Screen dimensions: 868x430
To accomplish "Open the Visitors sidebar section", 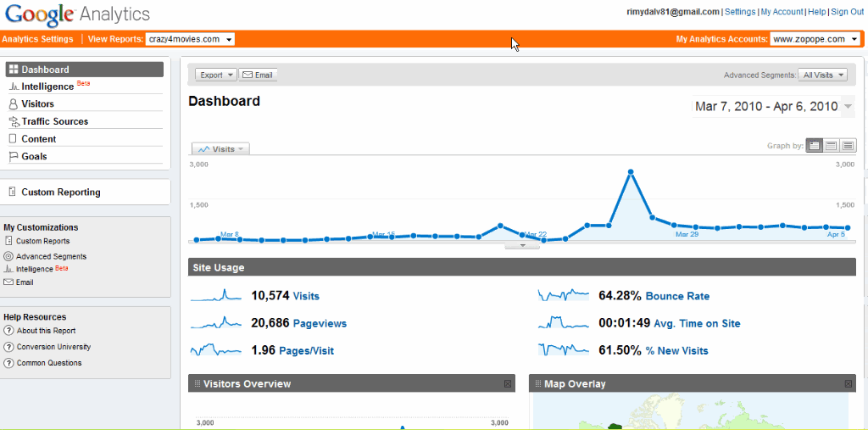I will click(x=85, y=103).
